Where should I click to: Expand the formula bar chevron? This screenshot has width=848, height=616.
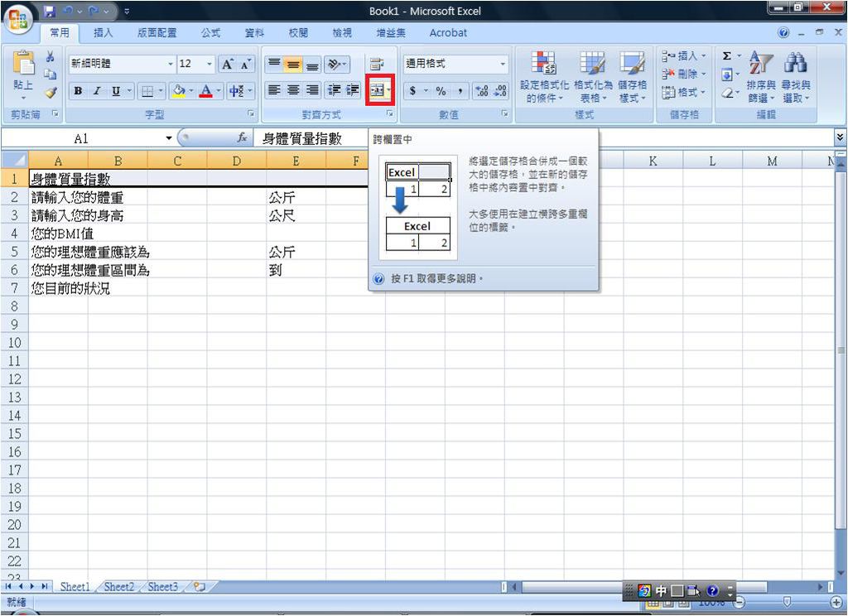pyautogui.click(x=840, y=138)
